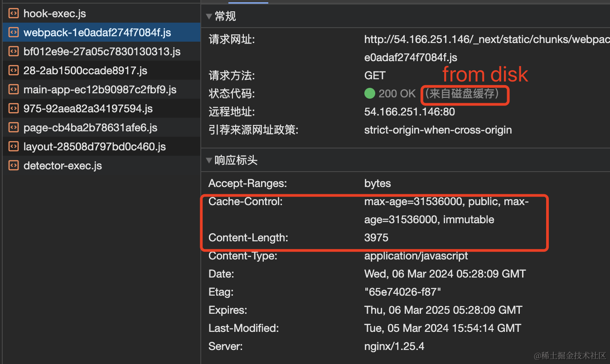Click the Content-Length value 3975

point(376,238)
